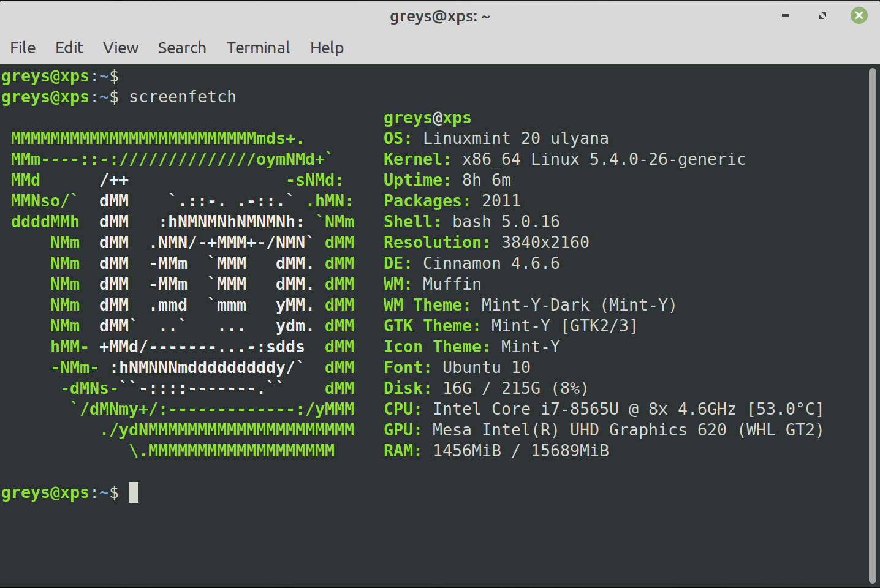Click the 'Icon Theme: Mint-Y' line
Image resolution: width=880 pixels, height=588 pixels.
tap(472, 347)
